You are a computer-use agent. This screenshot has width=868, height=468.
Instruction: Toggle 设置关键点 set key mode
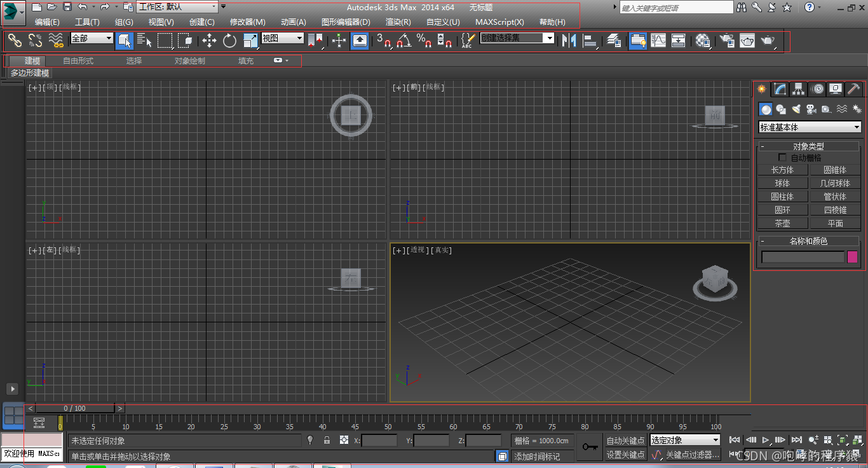625,455
